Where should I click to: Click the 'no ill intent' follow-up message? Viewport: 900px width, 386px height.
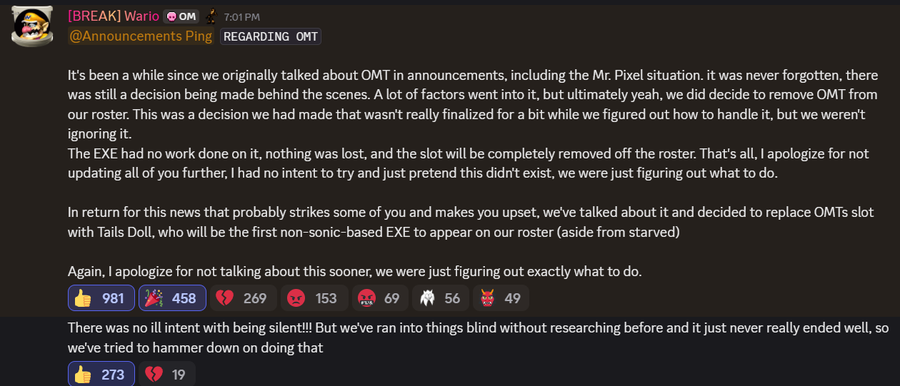pos(479,338)
